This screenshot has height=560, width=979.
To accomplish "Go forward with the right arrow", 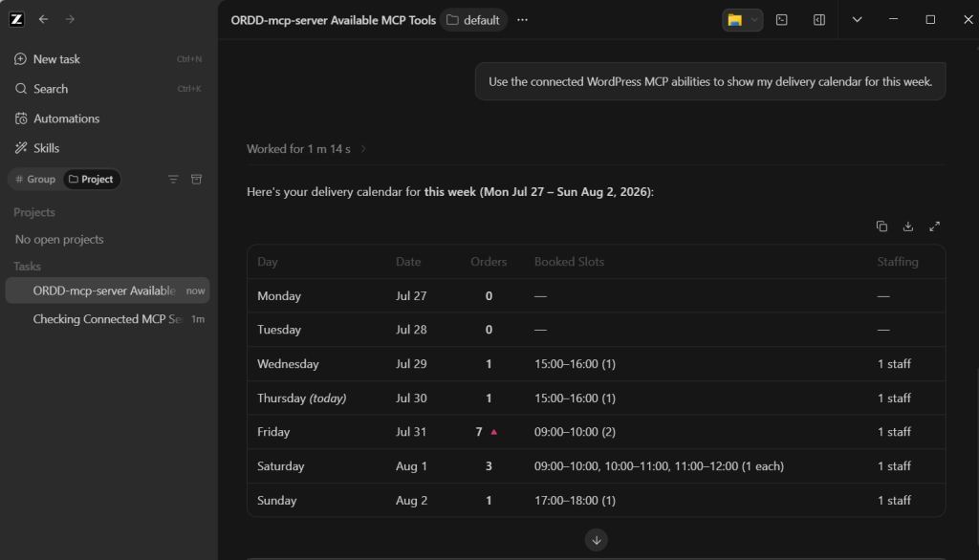I will (70, 19).
